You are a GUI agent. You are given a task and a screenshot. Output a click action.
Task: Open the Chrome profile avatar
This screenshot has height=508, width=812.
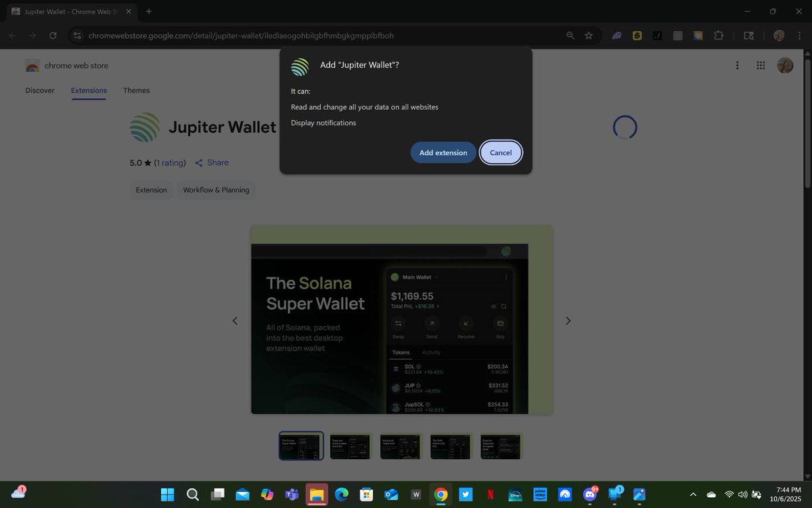click(x=779, y=35)
